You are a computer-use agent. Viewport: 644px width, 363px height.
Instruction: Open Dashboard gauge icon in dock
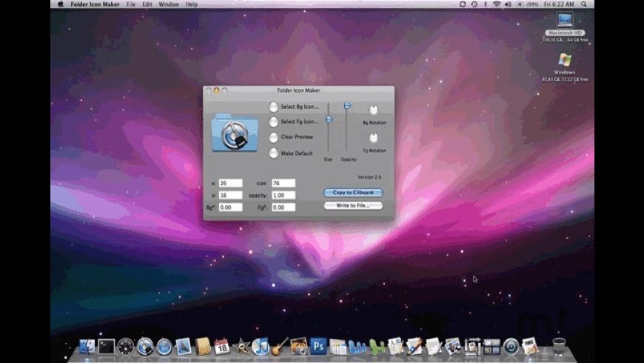click(126, 347)
